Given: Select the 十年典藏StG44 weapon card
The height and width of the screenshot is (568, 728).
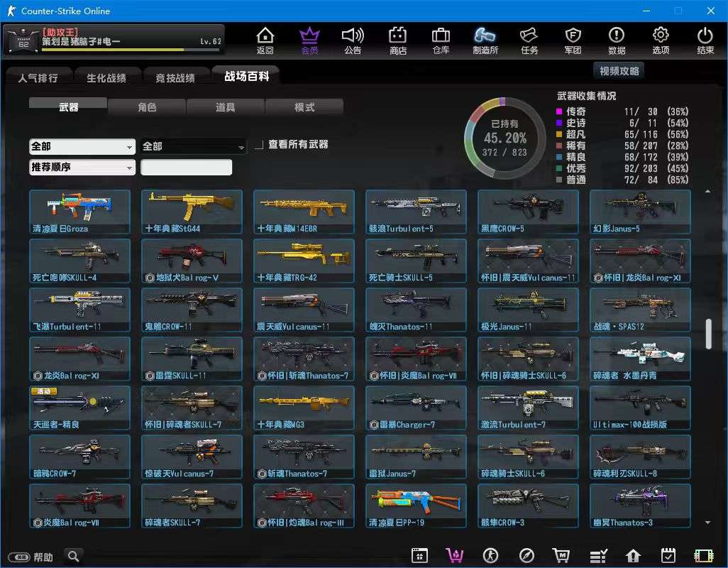Looking at the screenshot, I should click(x=192, y=212).
